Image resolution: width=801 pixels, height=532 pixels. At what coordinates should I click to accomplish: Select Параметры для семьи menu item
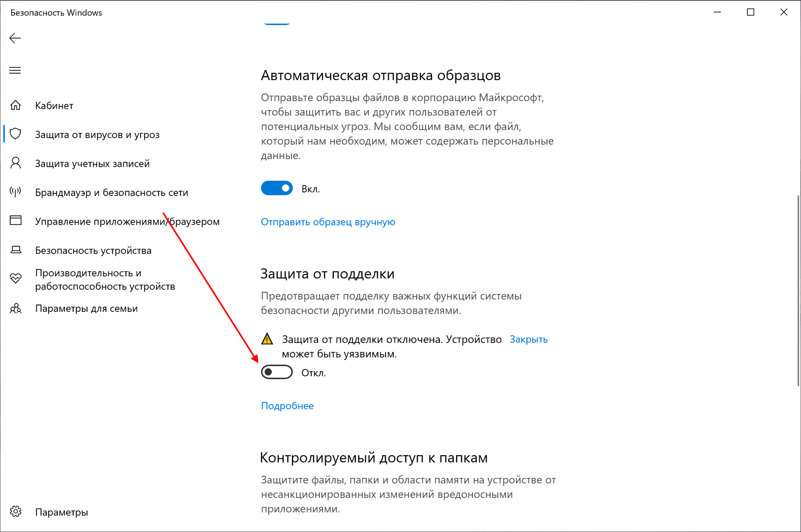tap(87, 308)
